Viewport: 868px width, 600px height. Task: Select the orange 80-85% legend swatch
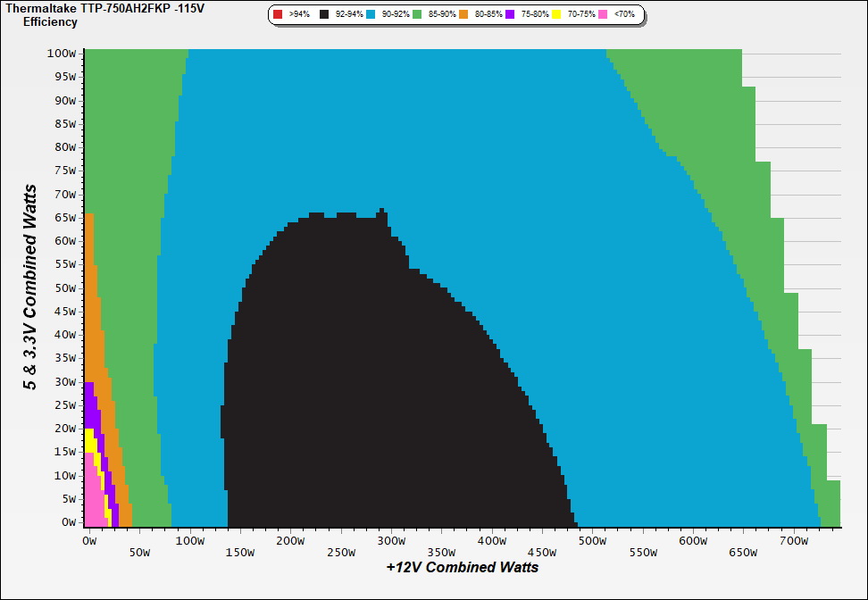(x=463, y=15)
